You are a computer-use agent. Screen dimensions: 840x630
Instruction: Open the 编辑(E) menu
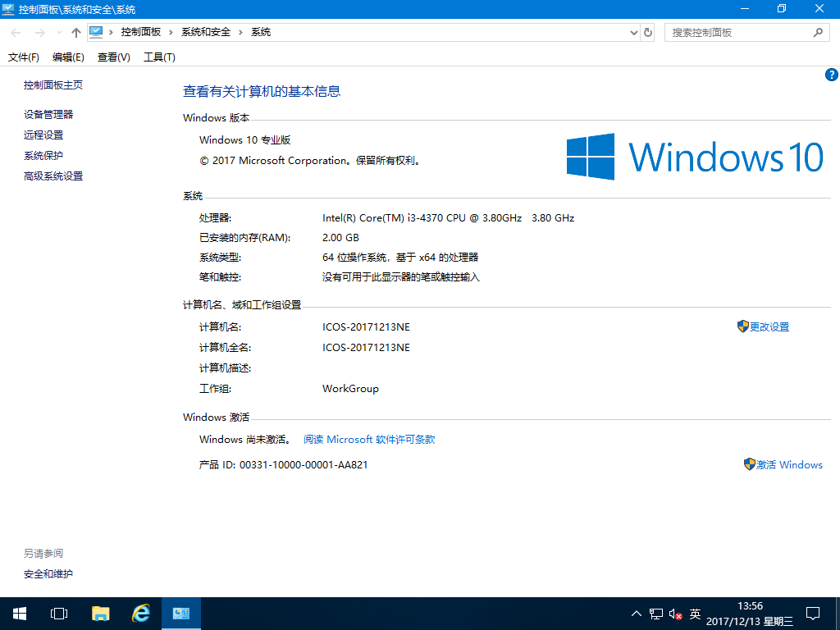(x=68, y=57)
